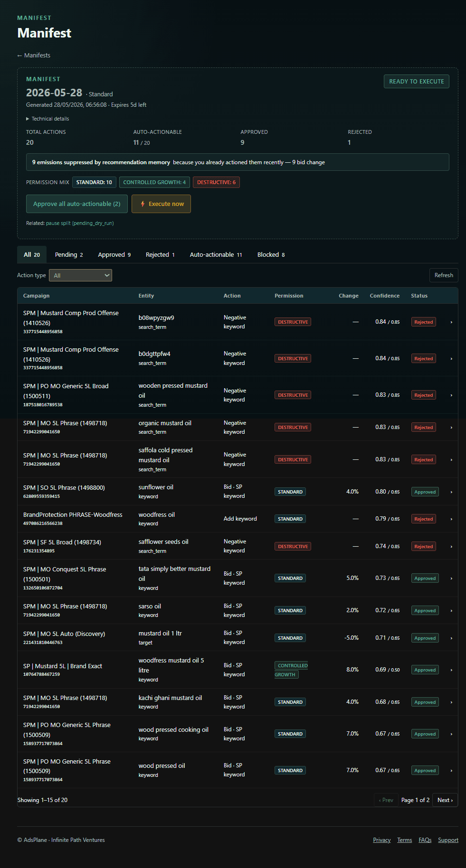This screenshot has width=466, height=868.
Task: Select the All 20 tab
Action: click(x=32, y=255)
